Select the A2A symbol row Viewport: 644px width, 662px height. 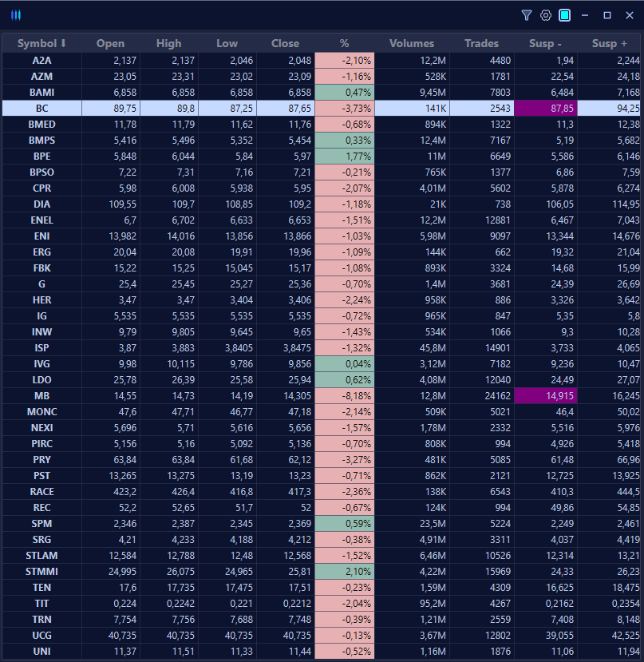[x=322, y=61]
